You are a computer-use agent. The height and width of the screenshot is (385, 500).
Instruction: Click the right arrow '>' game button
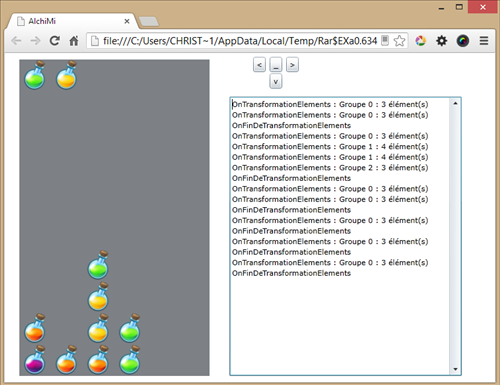coord(292,65)
